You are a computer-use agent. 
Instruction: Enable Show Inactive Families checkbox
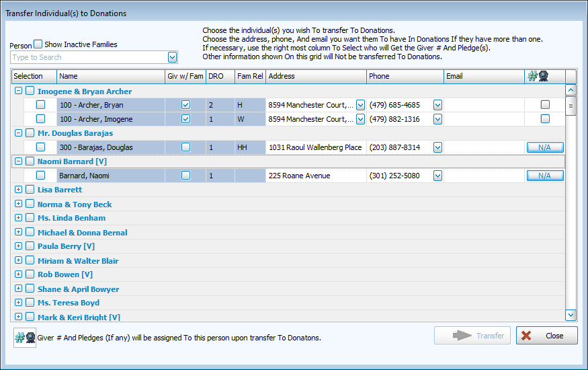click(x=38, y=44)
